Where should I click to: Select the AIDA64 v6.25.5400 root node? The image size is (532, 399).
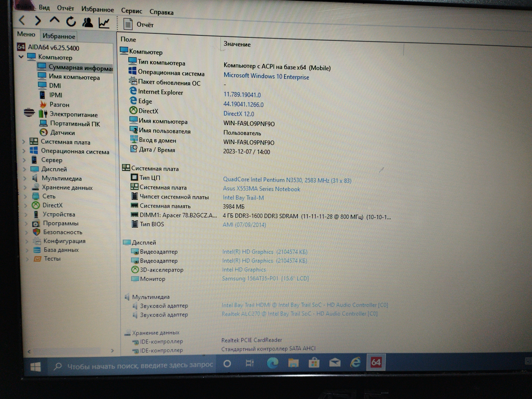[x=53, y=48]
